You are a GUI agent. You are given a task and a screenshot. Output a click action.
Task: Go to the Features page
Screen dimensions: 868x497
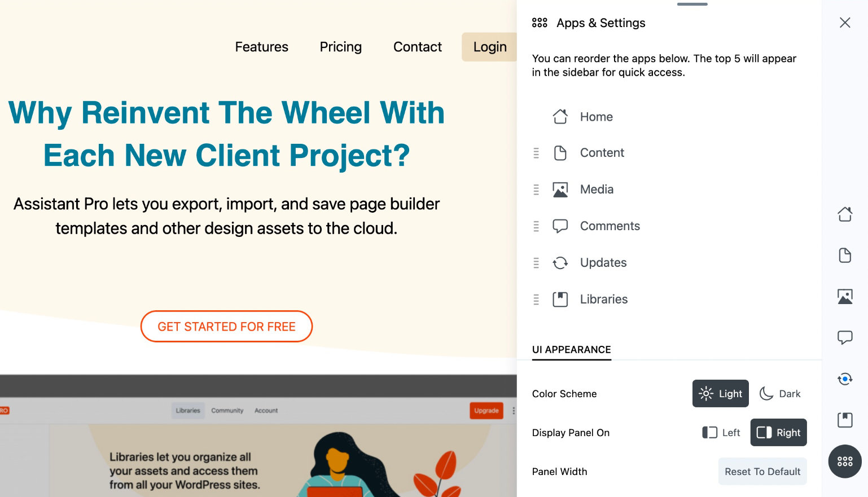click(261, 47)
